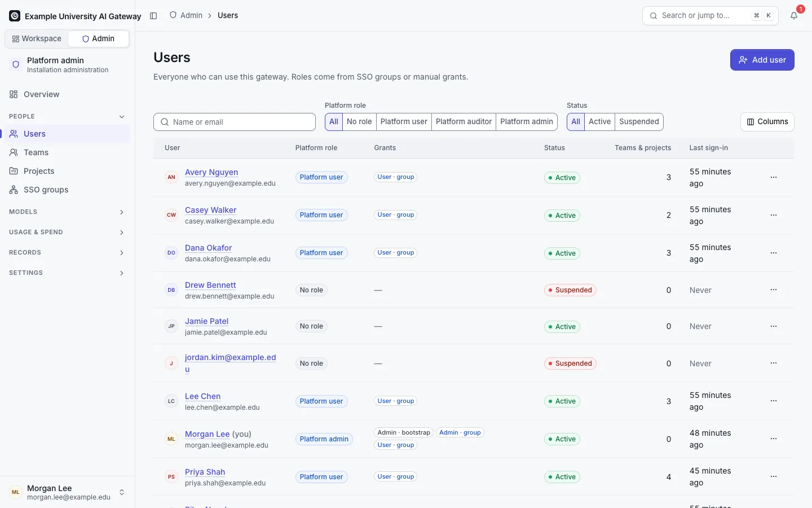The width and height of the screenshot is (812, 508).
Task: Open Casey Walker's user profile link
Action: coord(211,210)
